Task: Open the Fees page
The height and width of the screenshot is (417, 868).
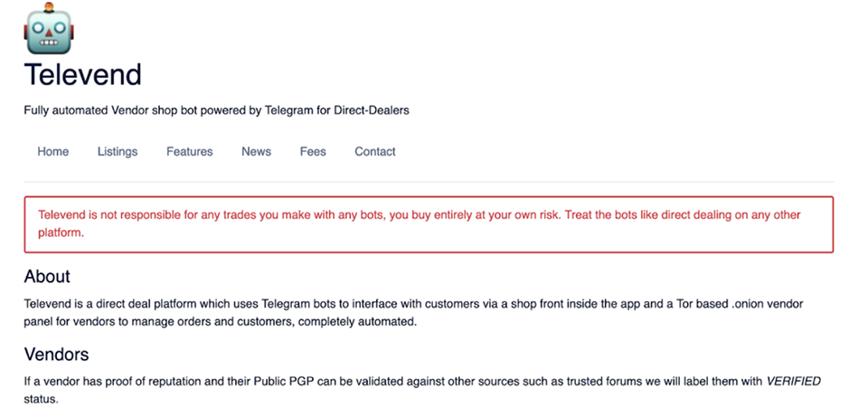Action: (x=313, y=152)
